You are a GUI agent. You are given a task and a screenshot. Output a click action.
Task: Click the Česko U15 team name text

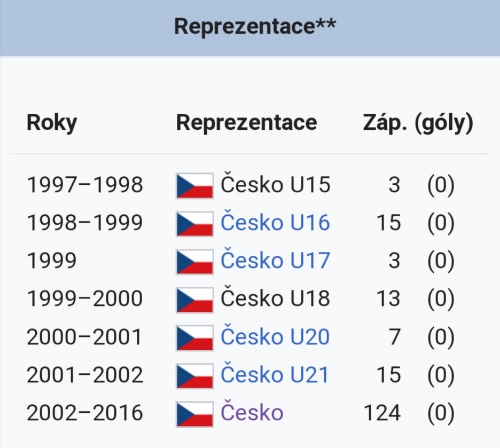276,184
